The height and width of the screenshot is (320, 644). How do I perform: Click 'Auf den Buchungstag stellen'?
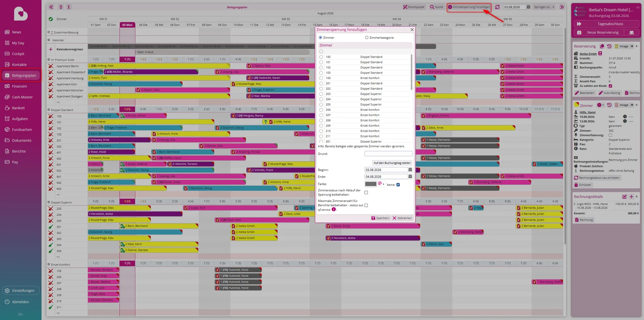pos(392,163)
